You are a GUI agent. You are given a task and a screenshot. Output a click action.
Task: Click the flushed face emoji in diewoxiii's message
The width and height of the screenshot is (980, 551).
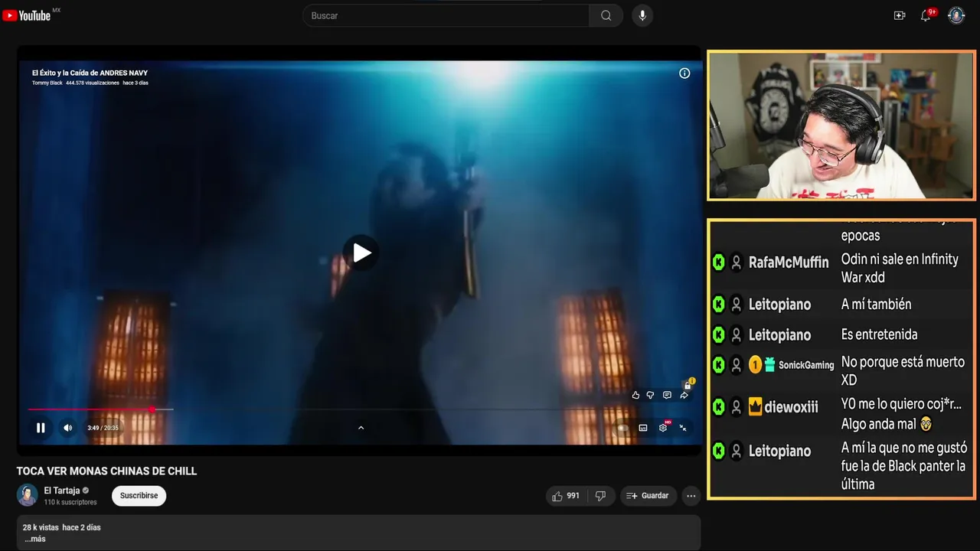926,424
